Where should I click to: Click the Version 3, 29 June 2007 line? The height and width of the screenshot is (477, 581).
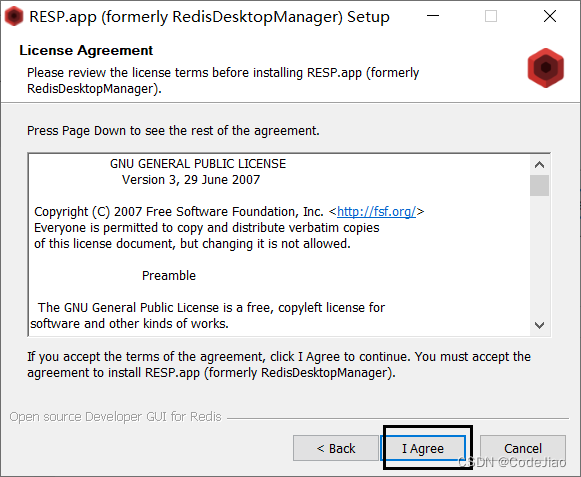pyautogui.click(x=191, y=180)
